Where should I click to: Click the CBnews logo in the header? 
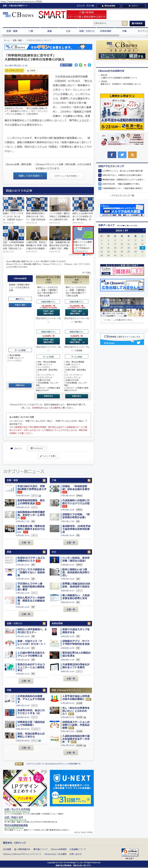(18, 15)
